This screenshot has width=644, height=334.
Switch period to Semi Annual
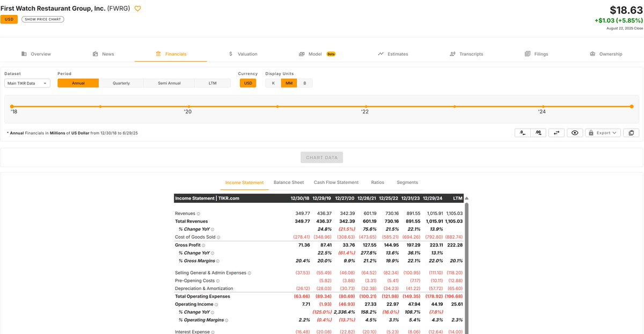click(x=169, y=83)
